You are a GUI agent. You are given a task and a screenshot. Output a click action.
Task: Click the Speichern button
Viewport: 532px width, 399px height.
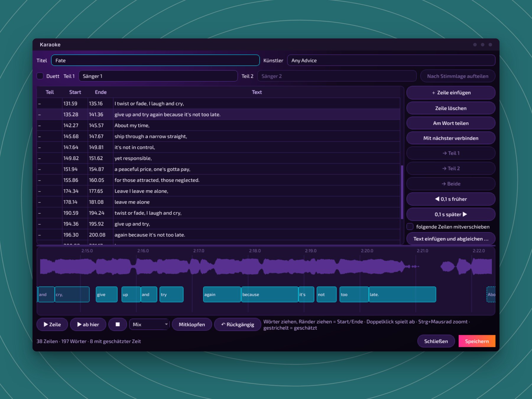477,341
